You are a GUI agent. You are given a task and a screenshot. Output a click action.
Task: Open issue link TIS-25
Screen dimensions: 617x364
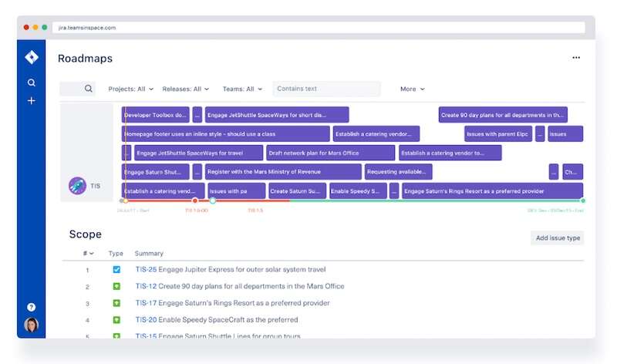point(146,270)
